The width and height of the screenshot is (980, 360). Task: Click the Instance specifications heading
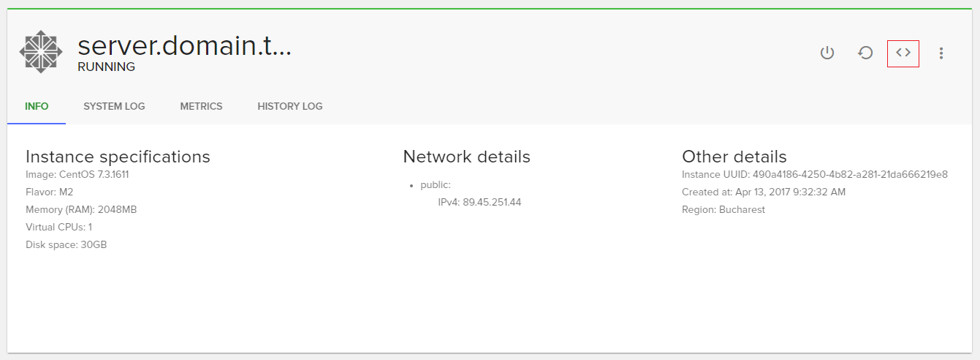[118, 157]
